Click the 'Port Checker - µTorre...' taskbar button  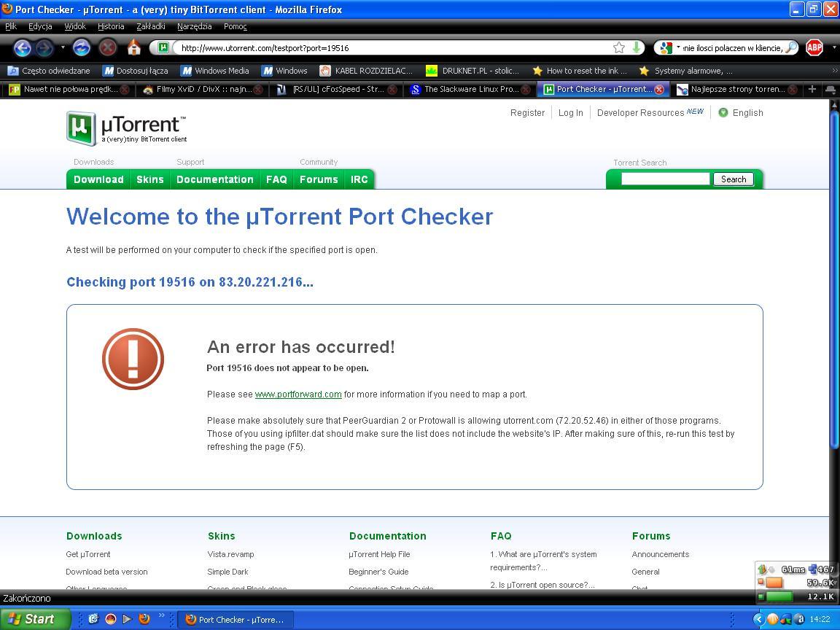(x=235, y=619)
